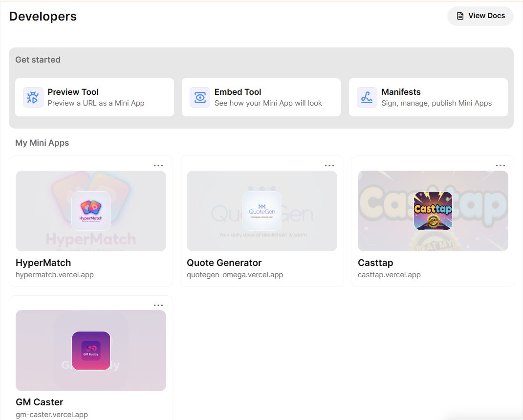Click gm-caster.vercel.app URL text
Screen dimensions: 523x420
[x=52, y=415]
